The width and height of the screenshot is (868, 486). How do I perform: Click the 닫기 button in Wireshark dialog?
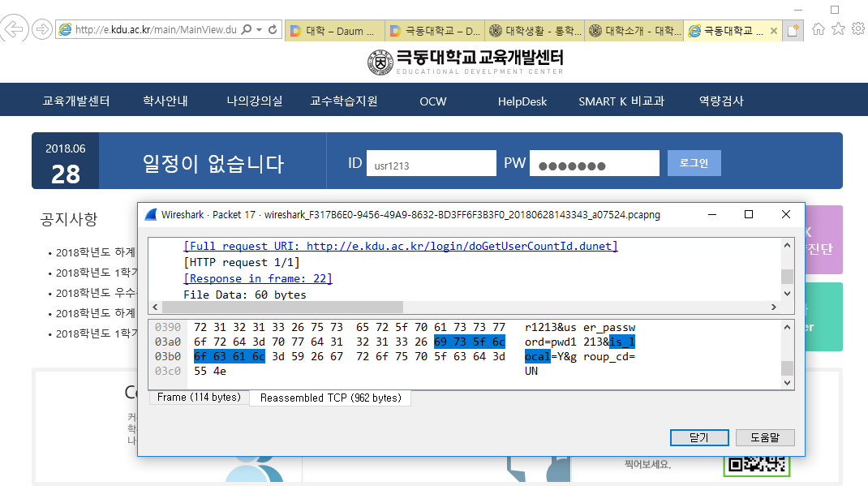[x=699, y=437]
